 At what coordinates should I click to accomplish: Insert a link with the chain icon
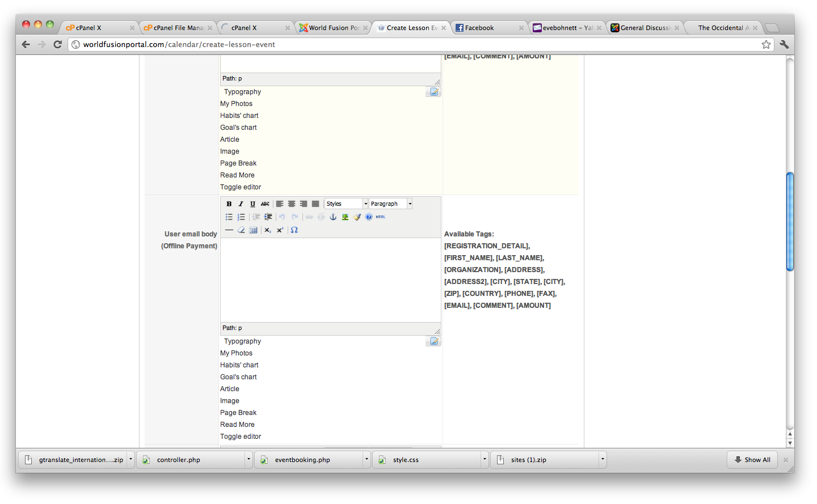pos(309,217)
